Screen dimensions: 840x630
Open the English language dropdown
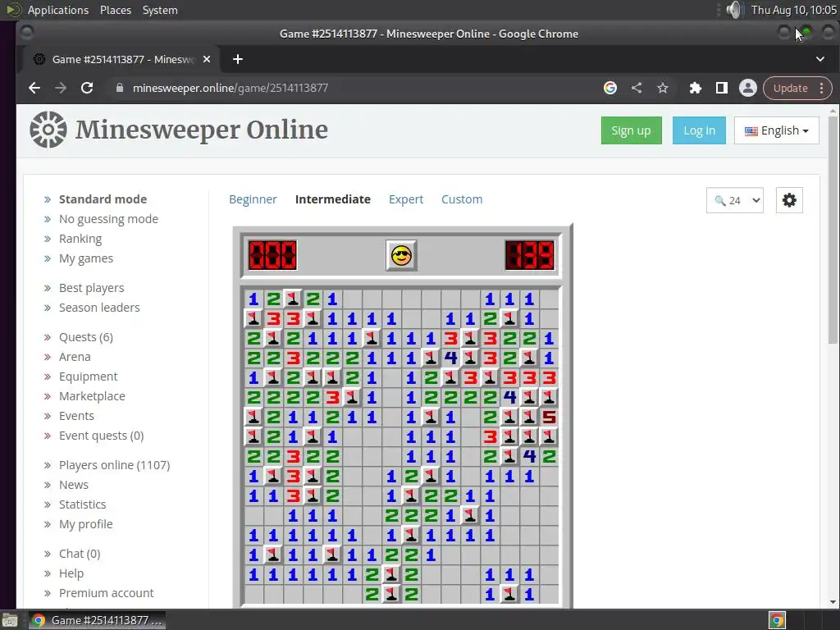pyautogui.click(x=776, y=130)
